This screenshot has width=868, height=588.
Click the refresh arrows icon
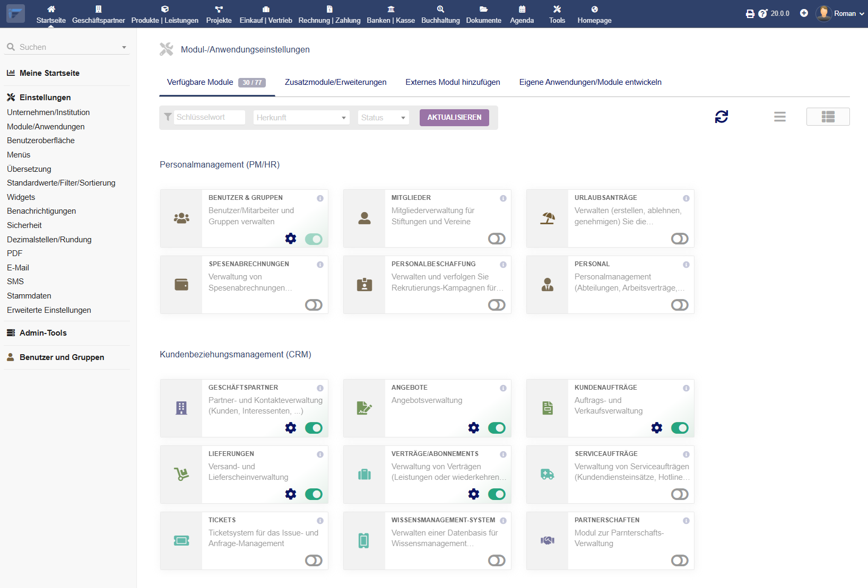pyautogui.click(x=721, y=117)
